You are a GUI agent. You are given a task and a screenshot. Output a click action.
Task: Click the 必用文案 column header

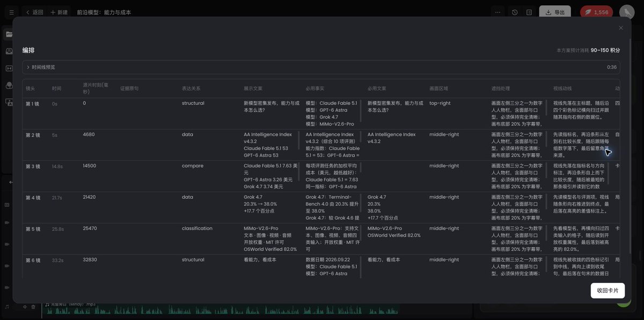tap(377, 88)
